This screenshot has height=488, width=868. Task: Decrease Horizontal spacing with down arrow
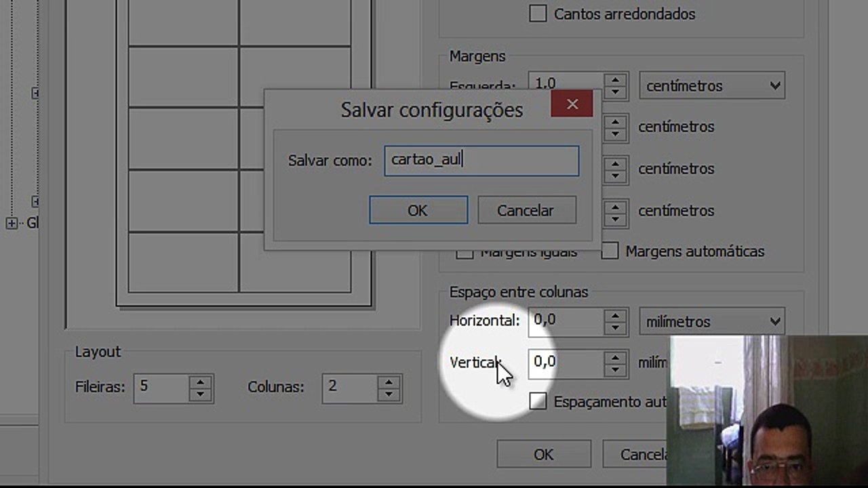(615, 329)
